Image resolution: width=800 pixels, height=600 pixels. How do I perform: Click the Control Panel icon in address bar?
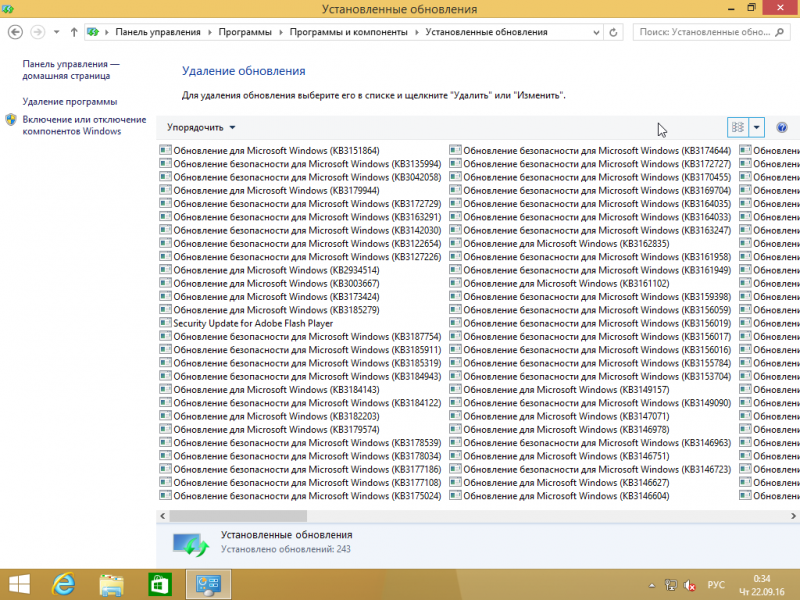[x=93, y=32]
